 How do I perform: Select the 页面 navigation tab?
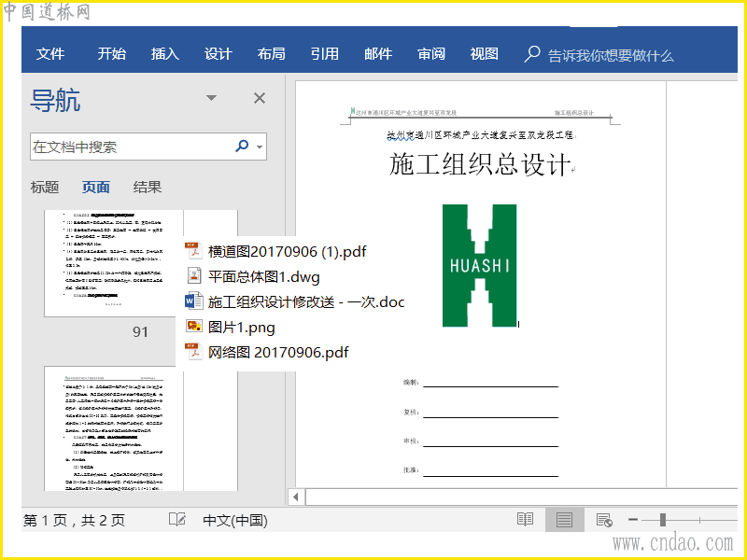(x=96, y=187)
